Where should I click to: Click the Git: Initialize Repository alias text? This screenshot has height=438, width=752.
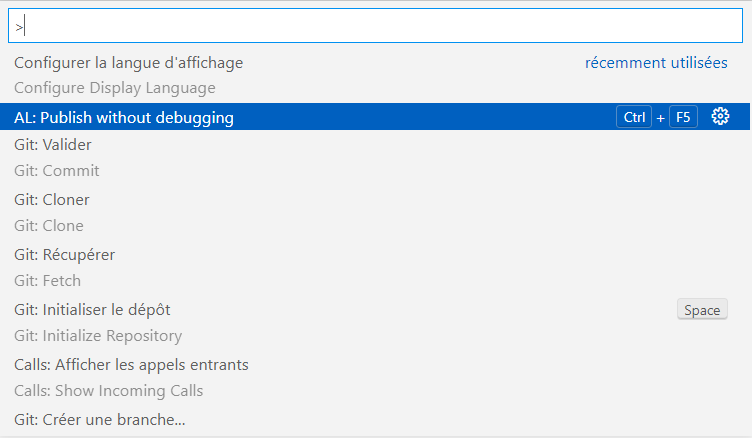point(98,336)
